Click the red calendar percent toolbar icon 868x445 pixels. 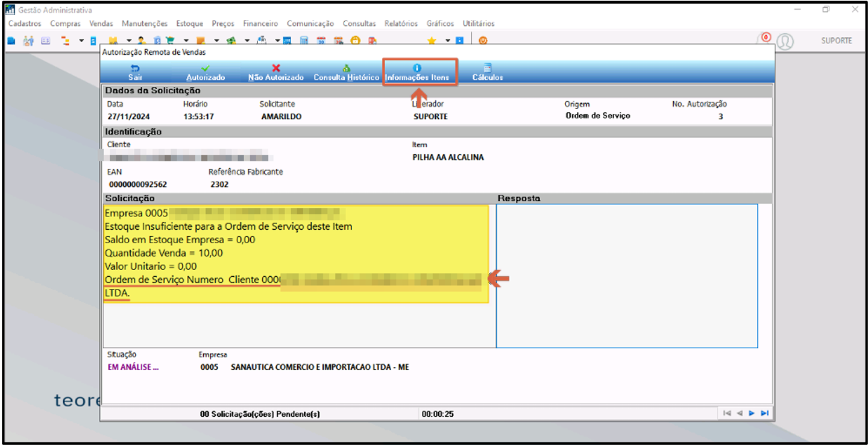[x=339, y=41]
